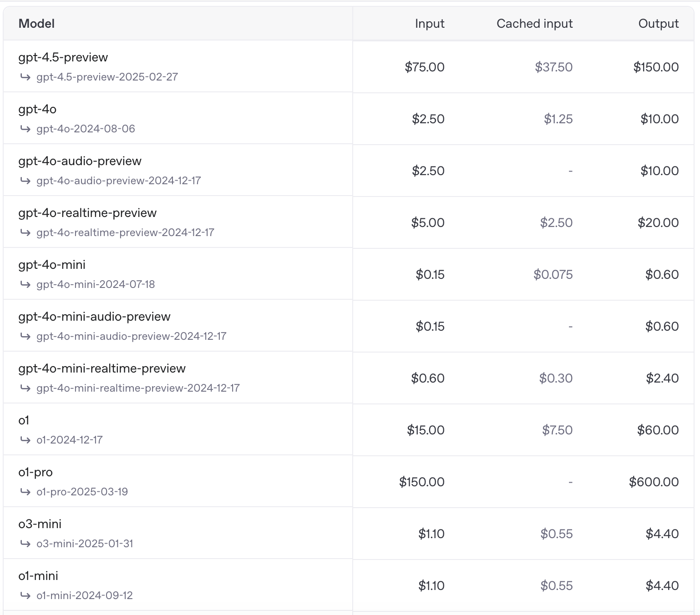Click the gpt-4o-realtime-preview-2024-12-17 snapshot name
The height and width of the screenshot is (615, 700).
[125, 232]
